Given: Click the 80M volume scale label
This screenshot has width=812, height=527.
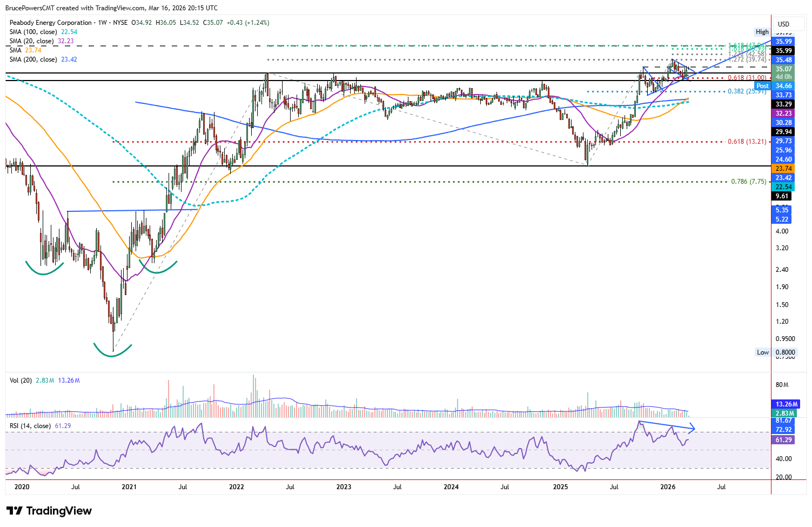Looking at the screenshot, I should [x=782, y=385].
